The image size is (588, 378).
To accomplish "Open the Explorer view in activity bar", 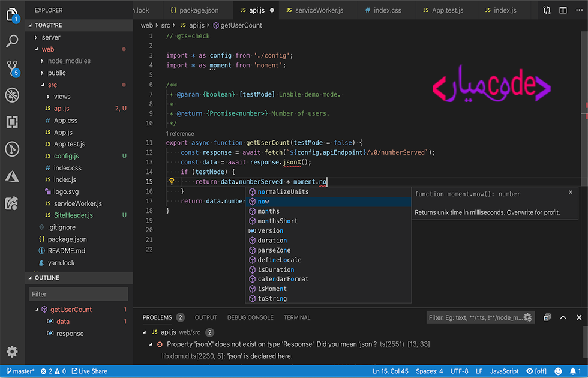I will click(12, 14).
